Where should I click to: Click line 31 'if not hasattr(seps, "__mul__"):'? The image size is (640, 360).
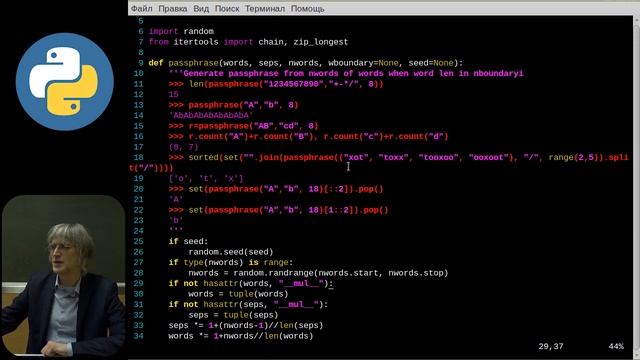pyautogui.click(x=248, y=304)
